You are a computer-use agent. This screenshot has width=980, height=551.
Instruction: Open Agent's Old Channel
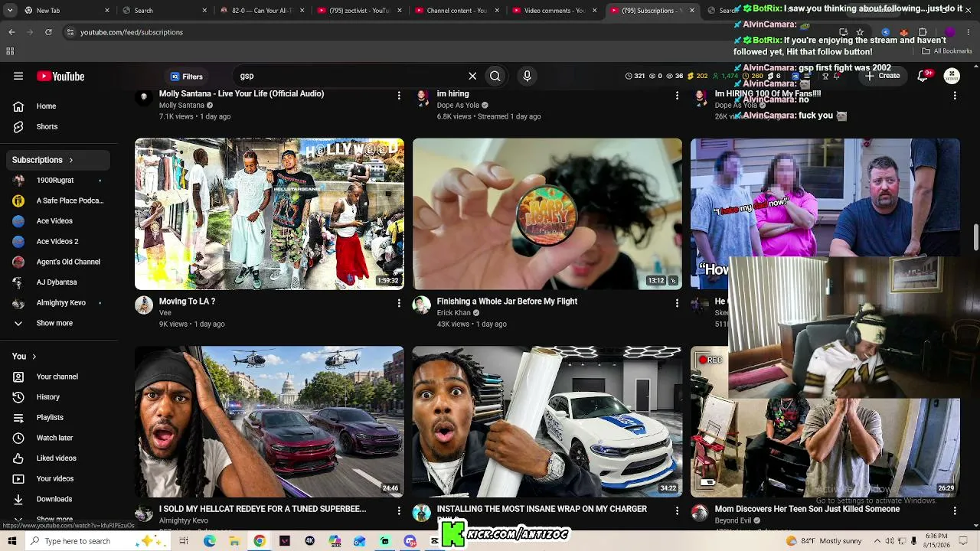coord(58,262)
